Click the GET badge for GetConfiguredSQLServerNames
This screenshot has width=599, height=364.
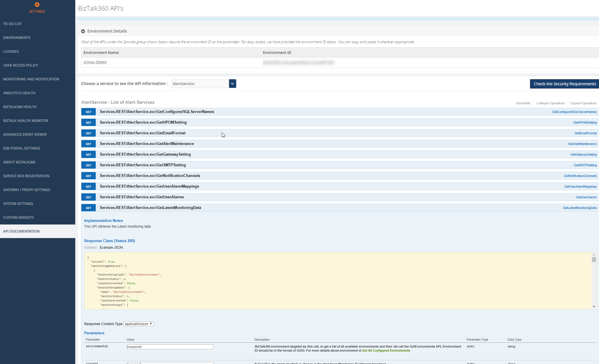pos(88,112)
